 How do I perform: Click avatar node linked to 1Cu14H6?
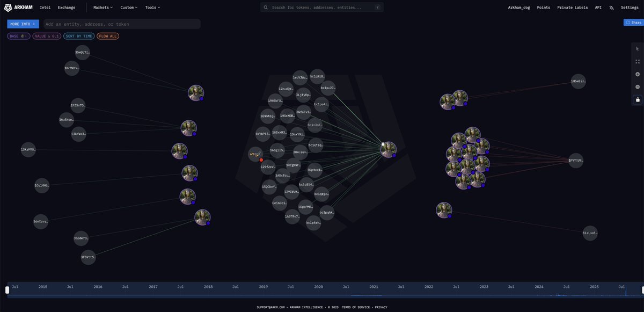click(x=189, y=173)
